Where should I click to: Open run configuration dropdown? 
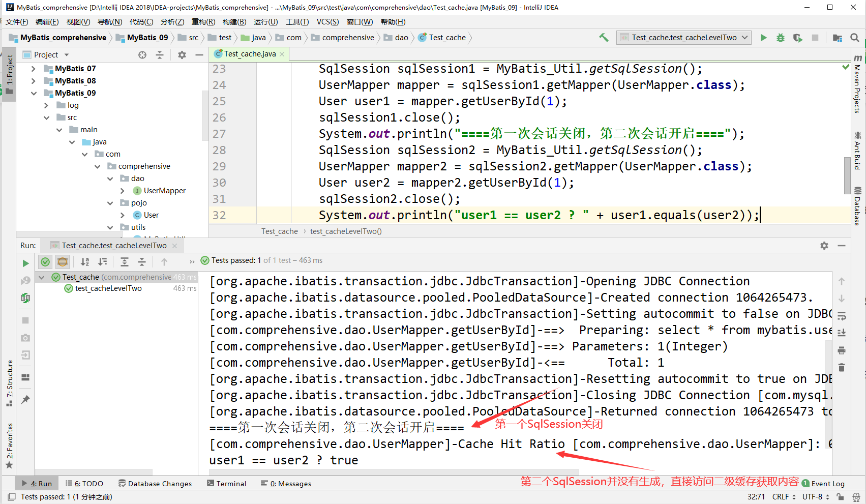[683, 38]
